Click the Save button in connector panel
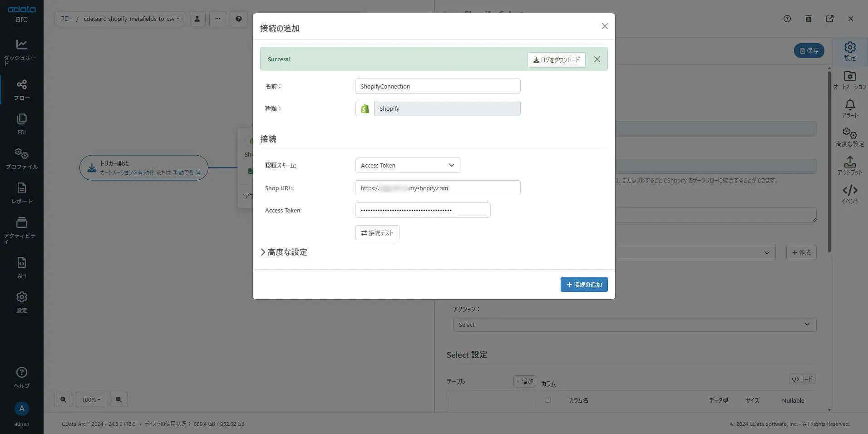This screenshot has height=434, width=868. coord(809,51)
